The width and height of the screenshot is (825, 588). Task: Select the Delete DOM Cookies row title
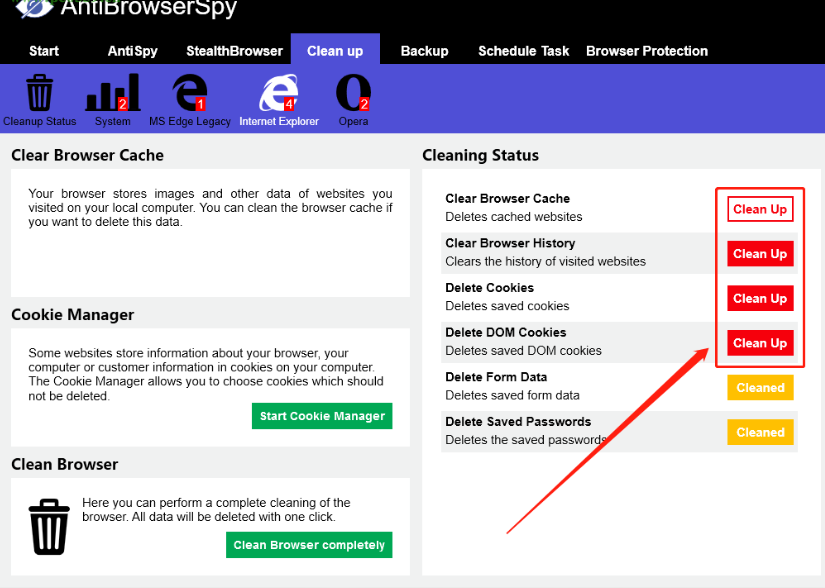click(506, 332)
